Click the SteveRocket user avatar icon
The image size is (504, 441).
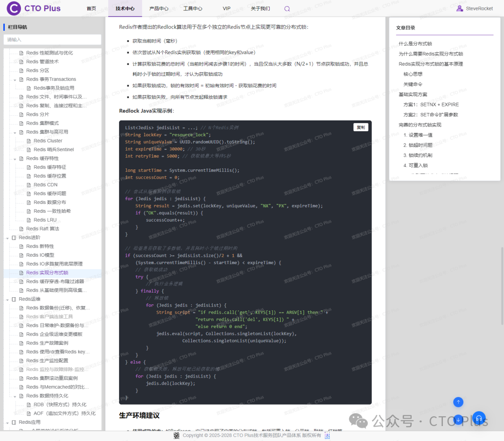click(460, 8)
